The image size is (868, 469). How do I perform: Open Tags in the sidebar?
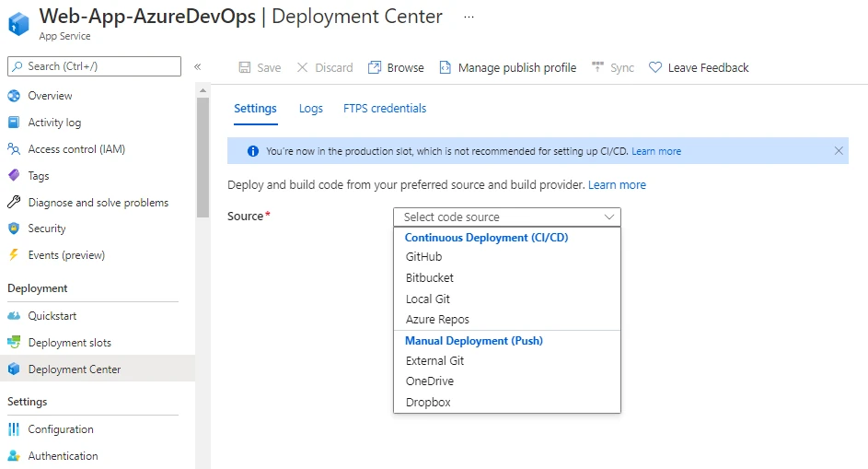39,176
